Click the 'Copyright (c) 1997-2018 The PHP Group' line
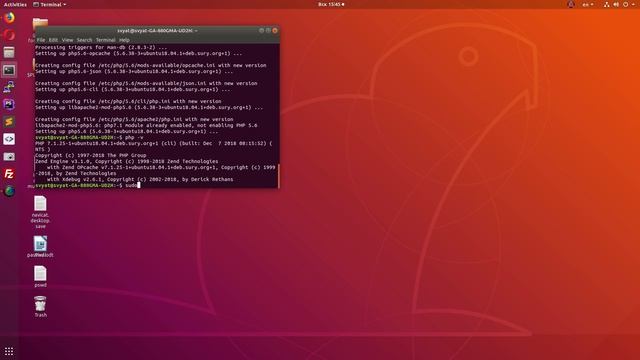The height and width of the screenshot is (360, 640). click(91, 156)
